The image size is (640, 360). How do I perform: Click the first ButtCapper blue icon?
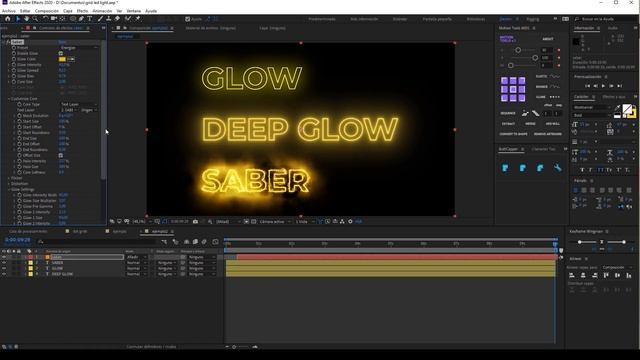tap(505, 168)
